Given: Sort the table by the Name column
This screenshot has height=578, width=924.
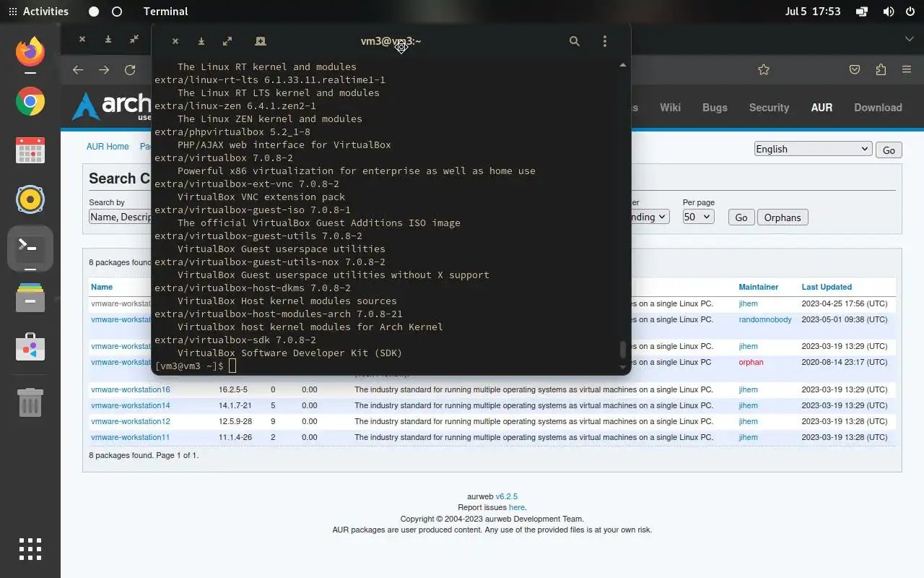Looking at the screenshot, I should 102,287.
